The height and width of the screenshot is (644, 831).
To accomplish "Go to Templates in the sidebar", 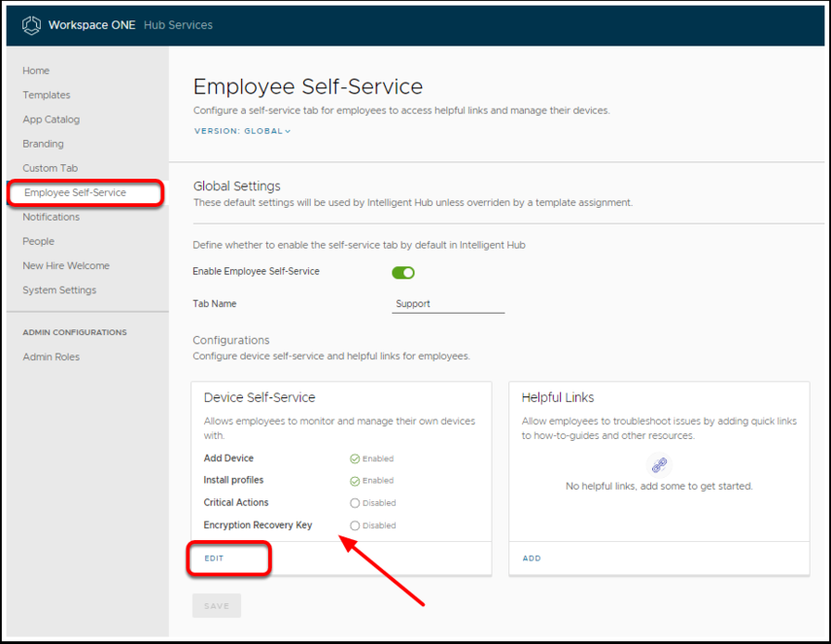I will [47, 95].
